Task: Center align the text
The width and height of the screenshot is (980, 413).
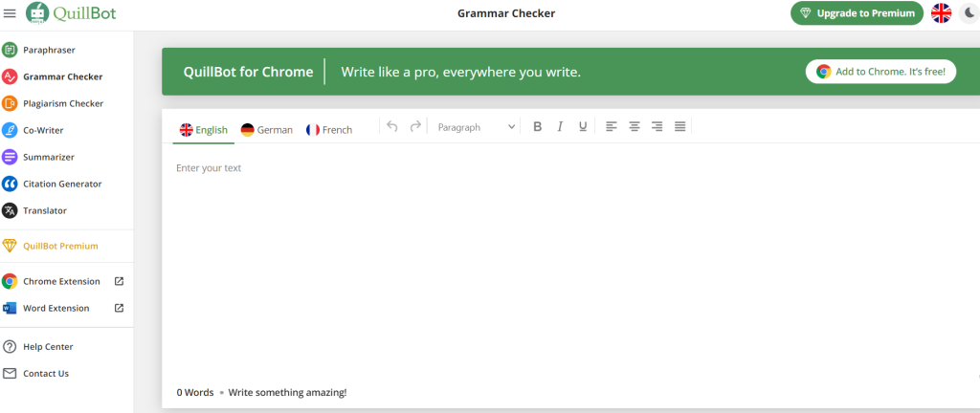Action: [x=635, y=127]
